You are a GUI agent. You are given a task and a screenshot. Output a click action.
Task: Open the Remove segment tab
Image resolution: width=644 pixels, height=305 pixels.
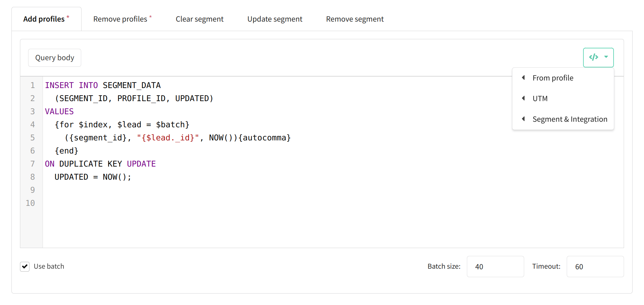pos(355,19)
